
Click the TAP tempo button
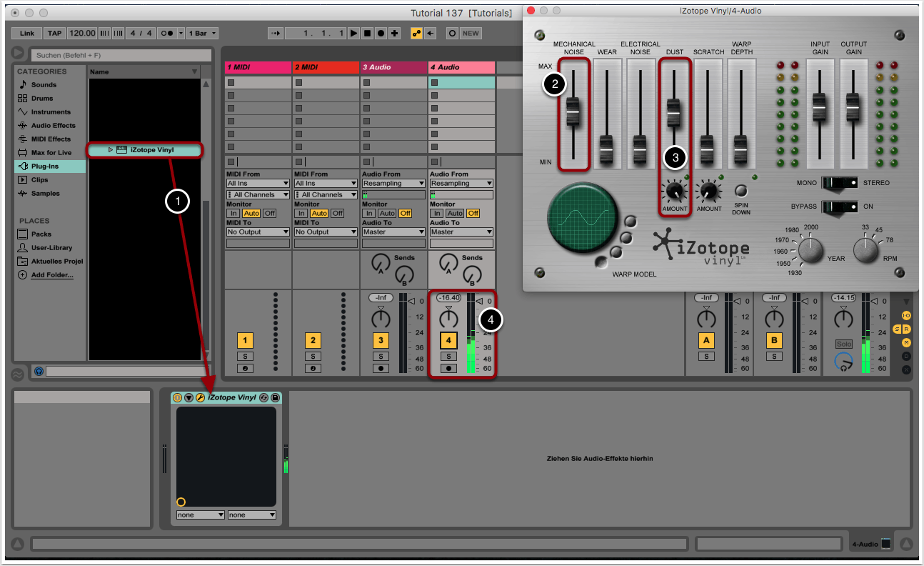point(54,34)
